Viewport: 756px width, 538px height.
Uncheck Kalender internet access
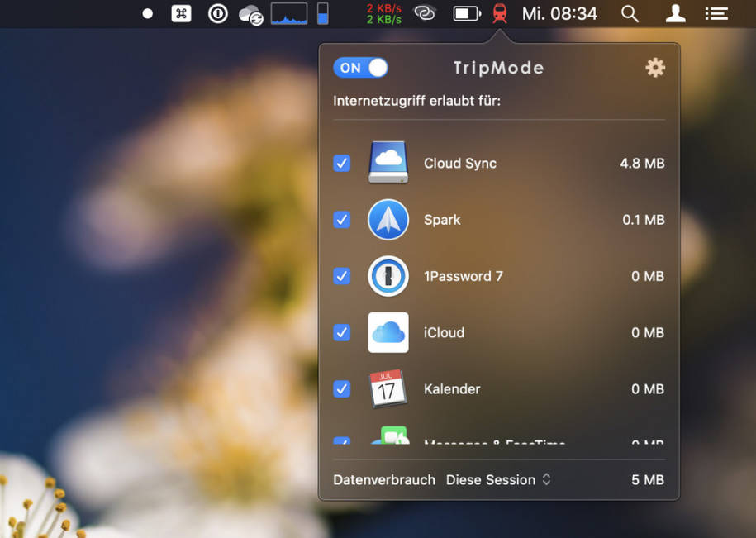coord(342,389)
